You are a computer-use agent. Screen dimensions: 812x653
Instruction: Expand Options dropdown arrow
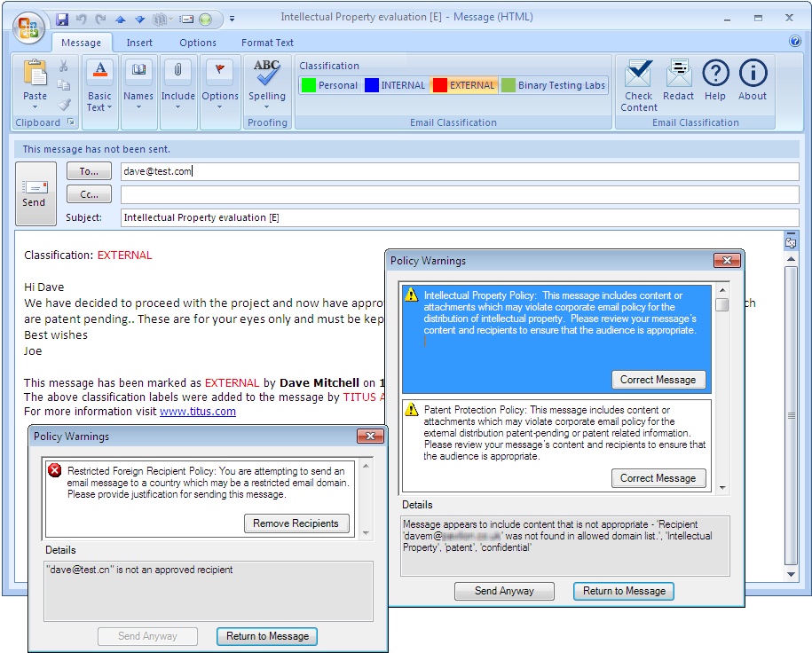tap(219, 107)
